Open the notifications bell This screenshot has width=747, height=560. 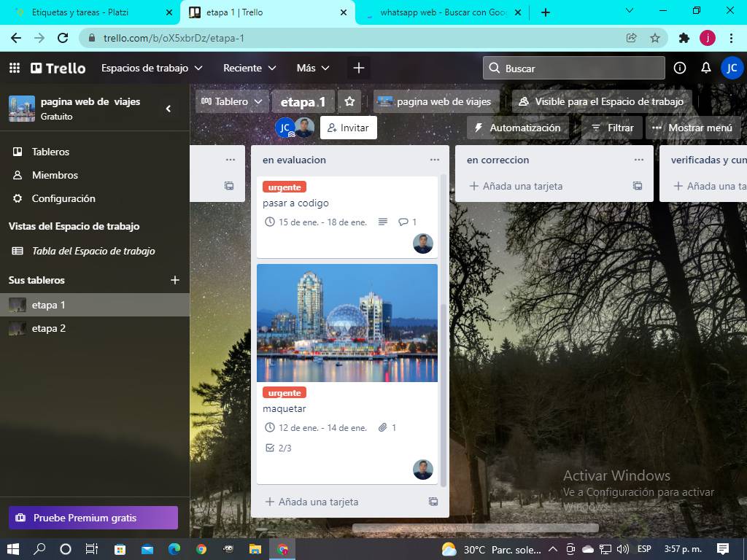pyautogui.click(x=706, y=68)
